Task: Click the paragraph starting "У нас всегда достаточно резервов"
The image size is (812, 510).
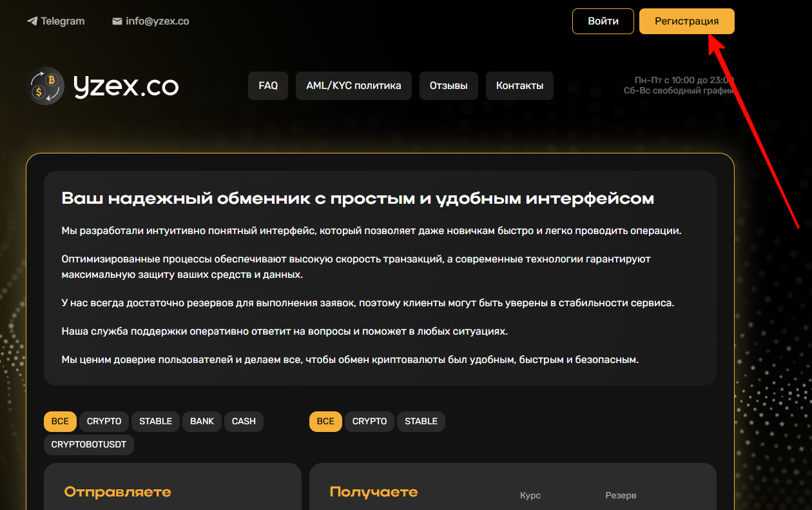Action: 368,302
